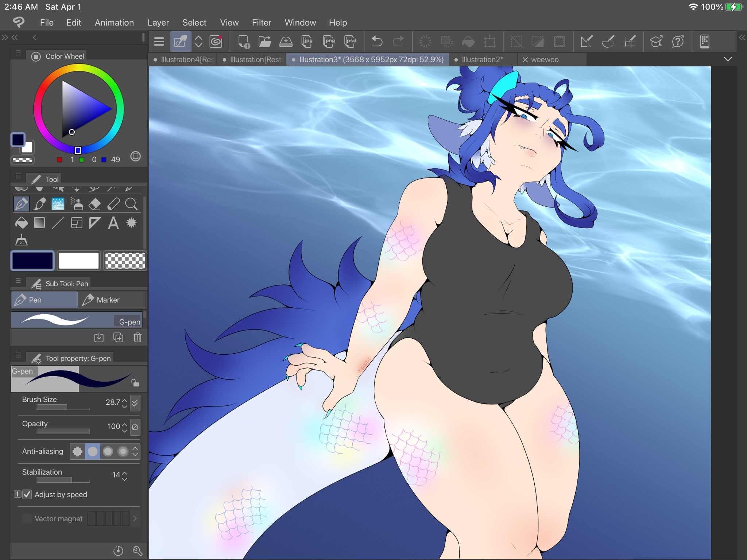Click the Undo arrow in the toolbar
Image resolution: width=747 pixels, height=560 pixels.
pos(377,42)
